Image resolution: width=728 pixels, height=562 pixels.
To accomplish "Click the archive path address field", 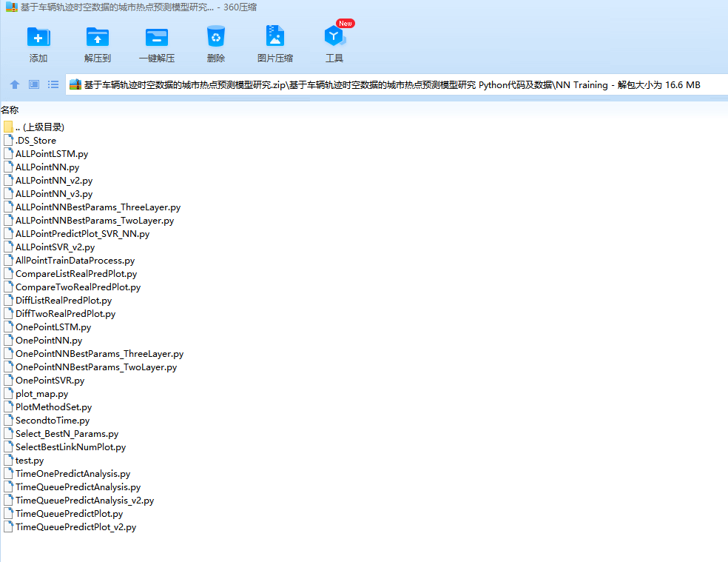I will click(397, 84).
